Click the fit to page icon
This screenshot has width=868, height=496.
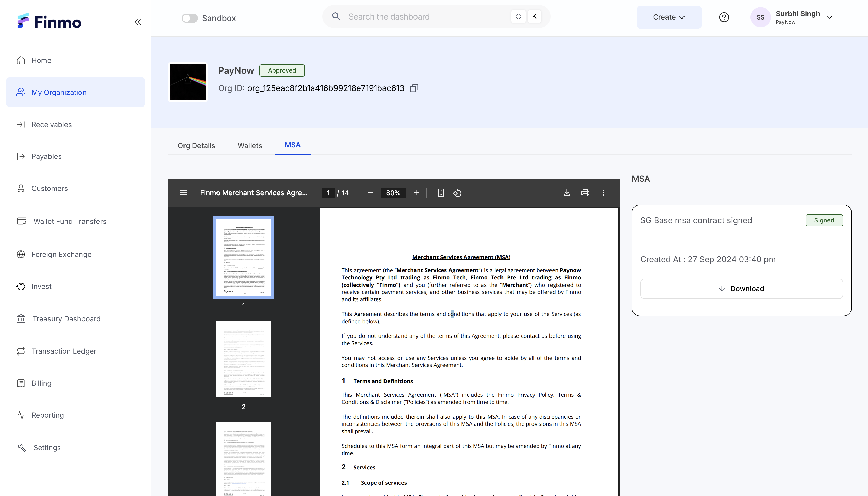click(441, 193)
